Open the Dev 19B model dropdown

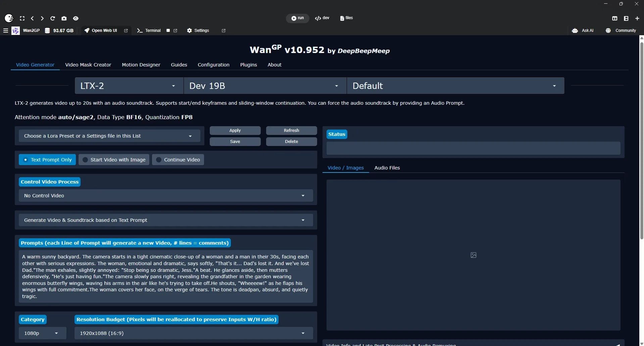tap(265, 86)
